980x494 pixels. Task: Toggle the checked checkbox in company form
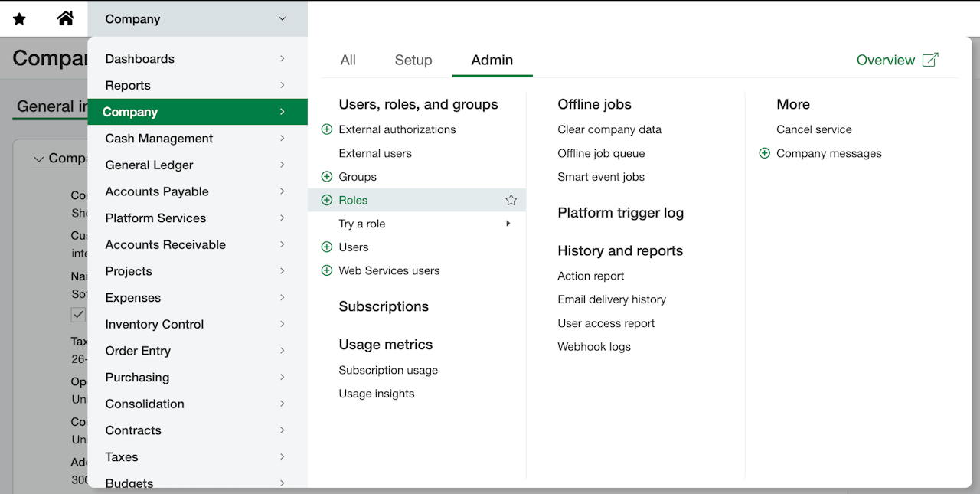pyautogui.click(x=78, y=315)
